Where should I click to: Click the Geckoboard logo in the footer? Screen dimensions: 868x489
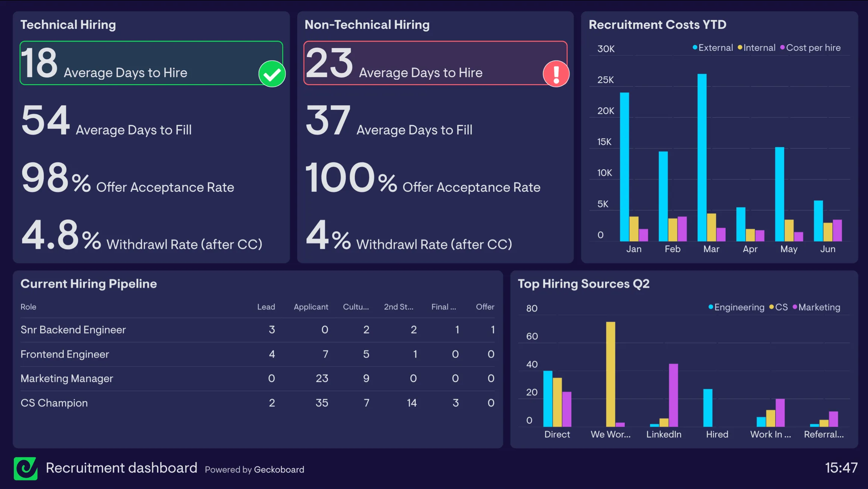pos(25,468)
